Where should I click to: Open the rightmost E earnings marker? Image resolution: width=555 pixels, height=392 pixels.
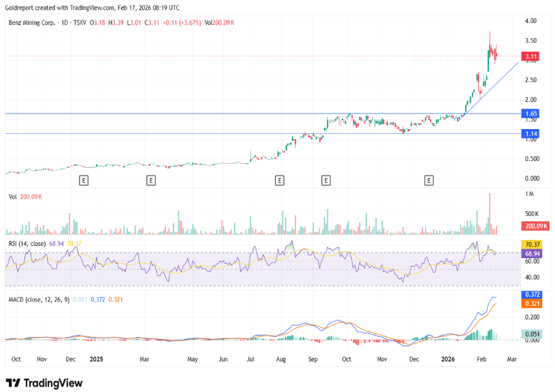tap(429, 180)
